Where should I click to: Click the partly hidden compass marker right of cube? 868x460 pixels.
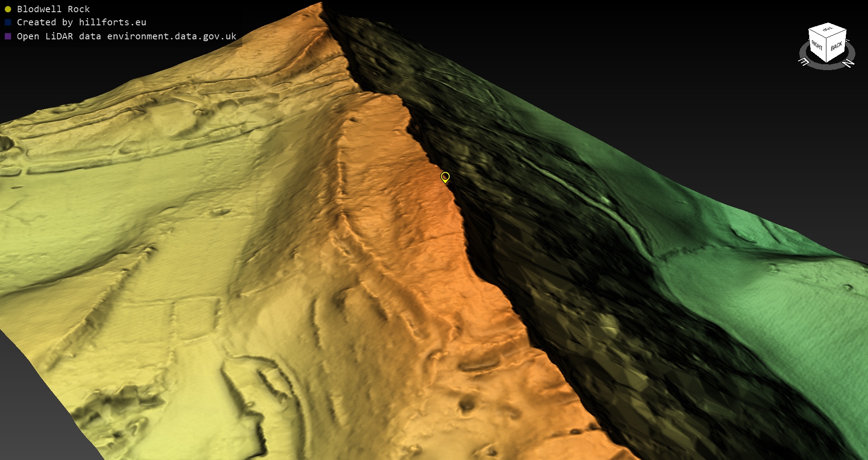click(x=848, y=41)
